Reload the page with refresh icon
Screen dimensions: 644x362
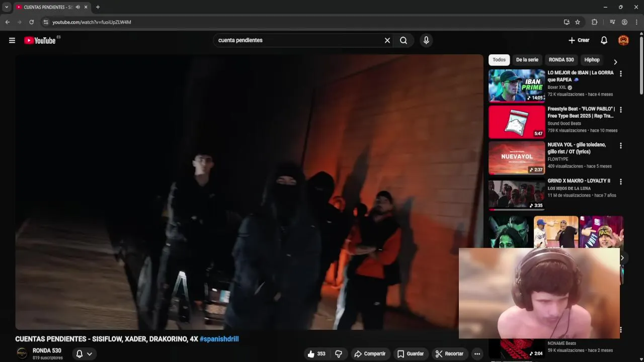pyautogui.click(x=31, y=22)
